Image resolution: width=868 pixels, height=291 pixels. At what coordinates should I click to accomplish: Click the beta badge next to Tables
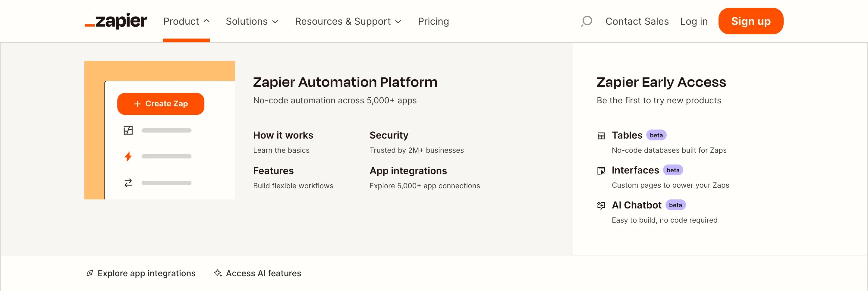(656, 135)
